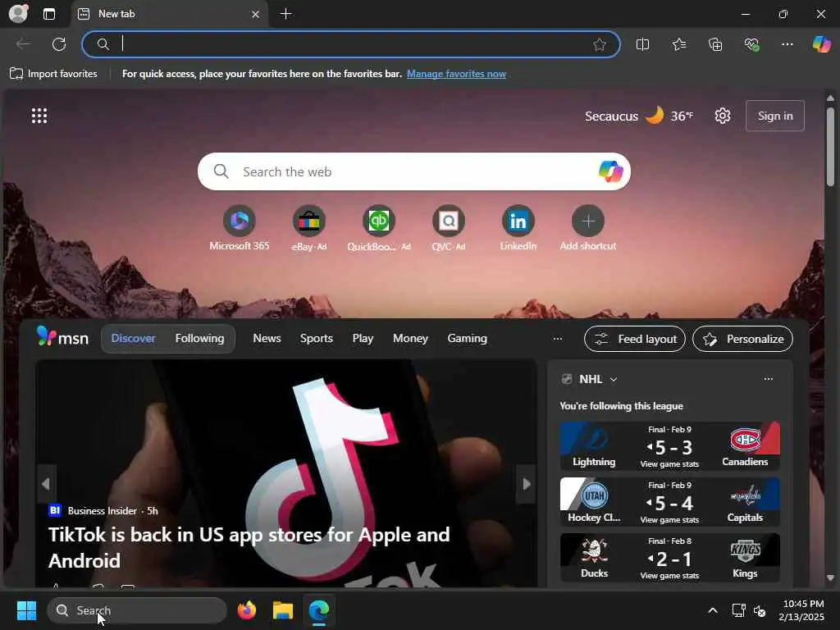Screen dimensions: 840x630
Task: Click the Copilot icon in search box
Action: 610,171
